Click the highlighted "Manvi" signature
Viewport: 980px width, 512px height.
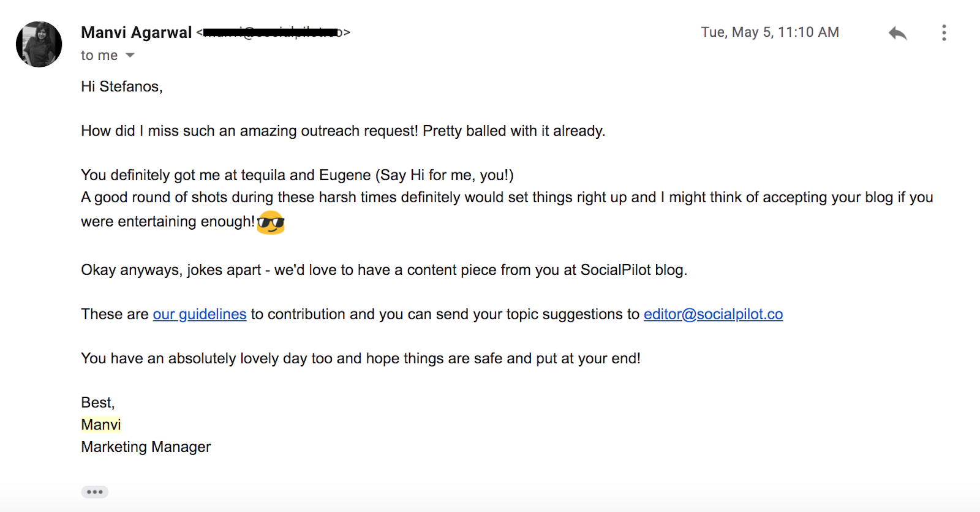point(101,424)
